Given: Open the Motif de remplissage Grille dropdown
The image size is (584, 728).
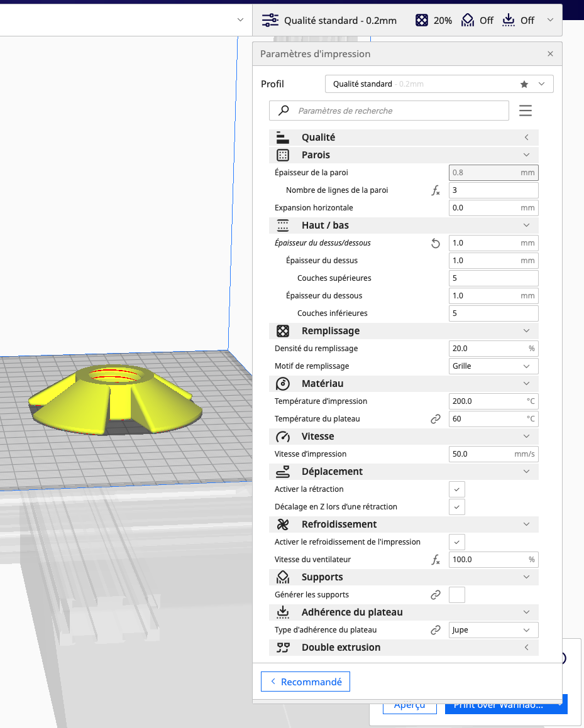Looking at the screenshot, I should click(493, 366).
